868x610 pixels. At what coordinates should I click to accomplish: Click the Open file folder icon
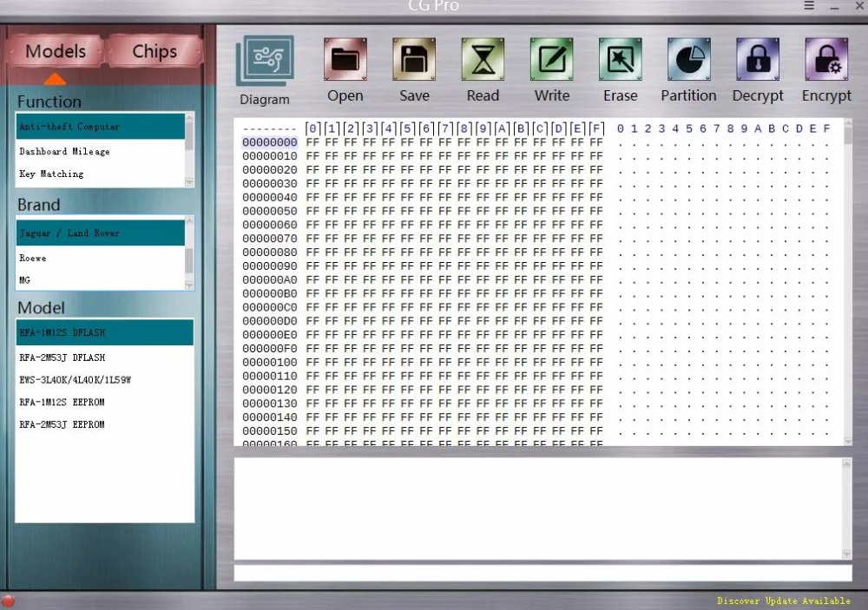click(345, 59)
